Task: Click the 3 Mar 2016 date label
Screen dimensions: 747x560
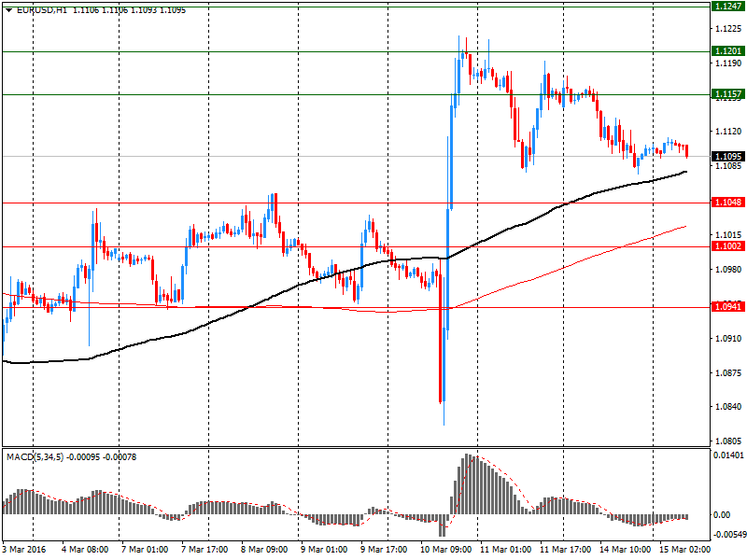Action: point(24,550)
